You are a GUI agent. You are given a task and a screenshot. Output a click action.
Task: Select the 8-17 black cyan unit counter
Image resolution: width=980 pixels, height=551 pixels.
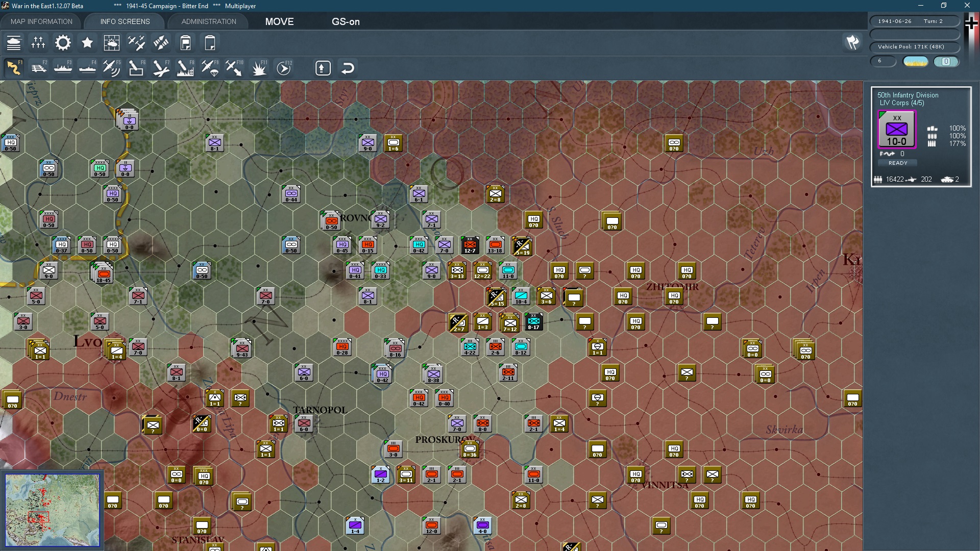click(x=533, y=321)
